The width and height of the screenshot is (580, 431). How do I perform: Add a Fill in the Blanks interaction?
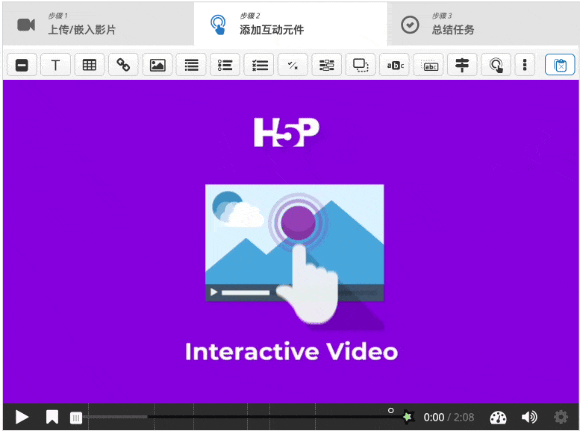[327, 65]
